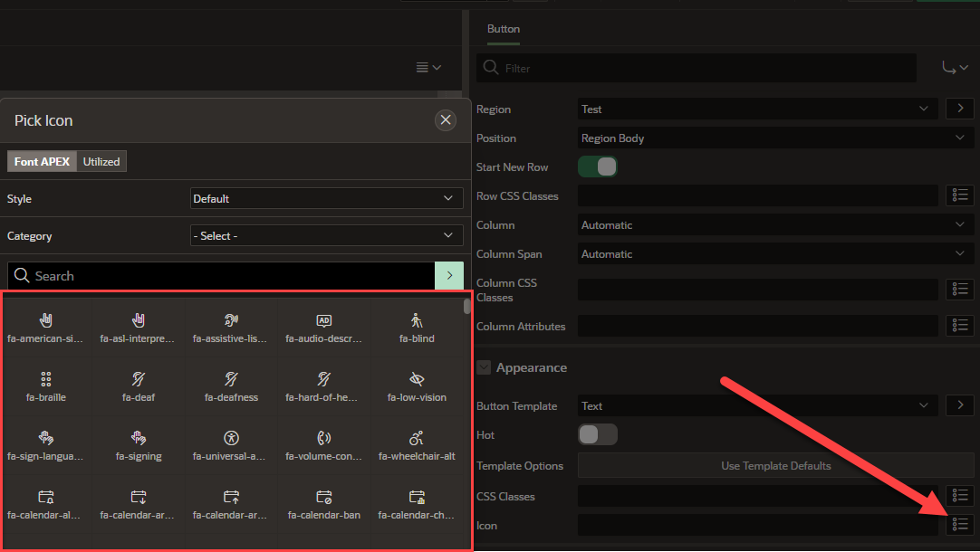Click Use Template Defaults button
The image size is (980, 552).
tap(775, 465)
